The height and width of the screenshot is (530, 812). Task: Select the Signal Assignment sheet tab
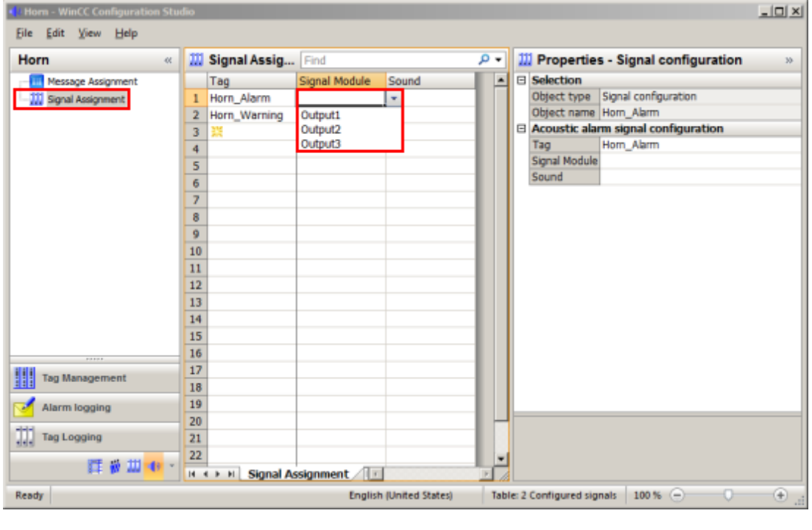coord(298,473)
